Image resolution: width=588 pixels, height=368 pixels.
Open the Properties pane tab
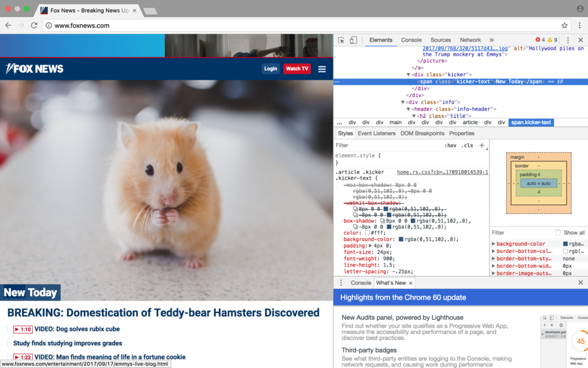click(x=462, y=133)
